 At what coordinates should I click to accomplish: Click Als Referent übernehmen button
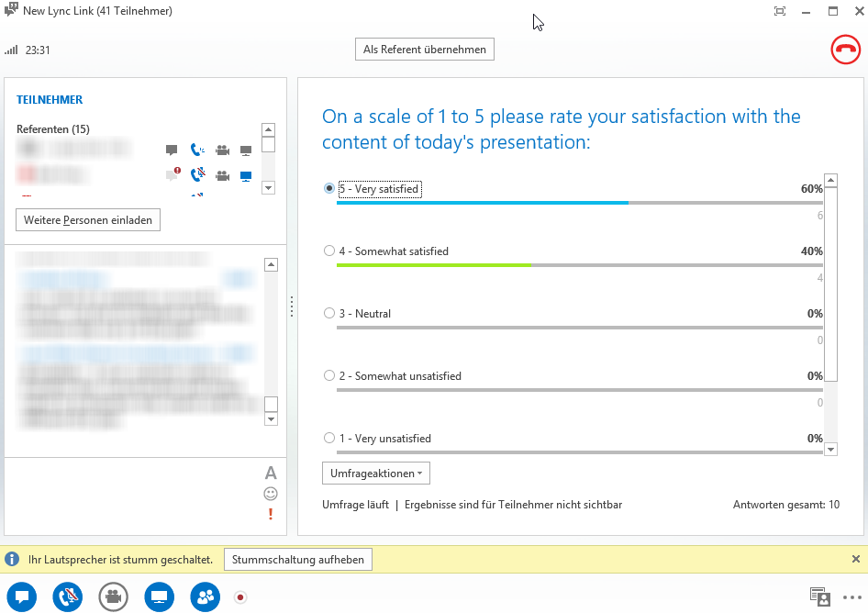[x=424, y=50]
